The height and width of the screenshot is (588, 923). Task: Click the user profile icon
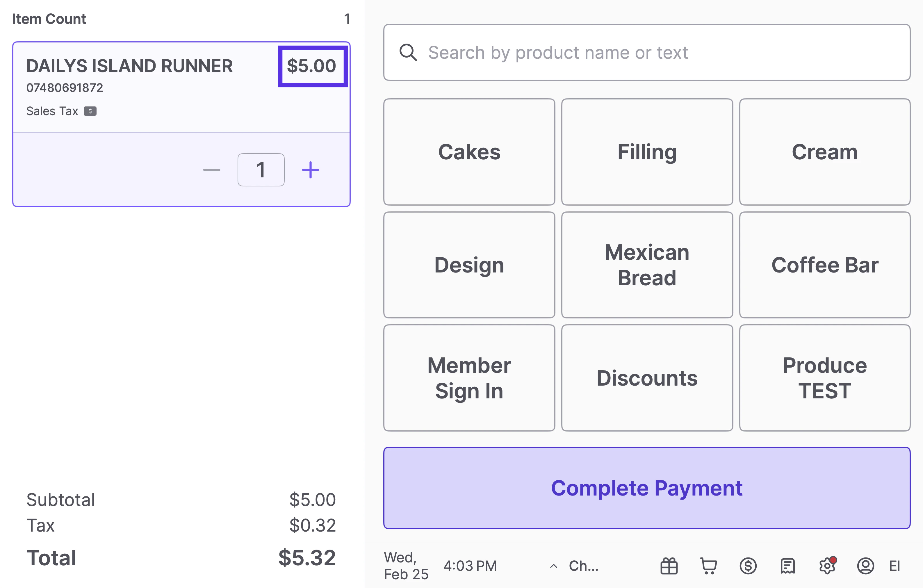(865, 566)
